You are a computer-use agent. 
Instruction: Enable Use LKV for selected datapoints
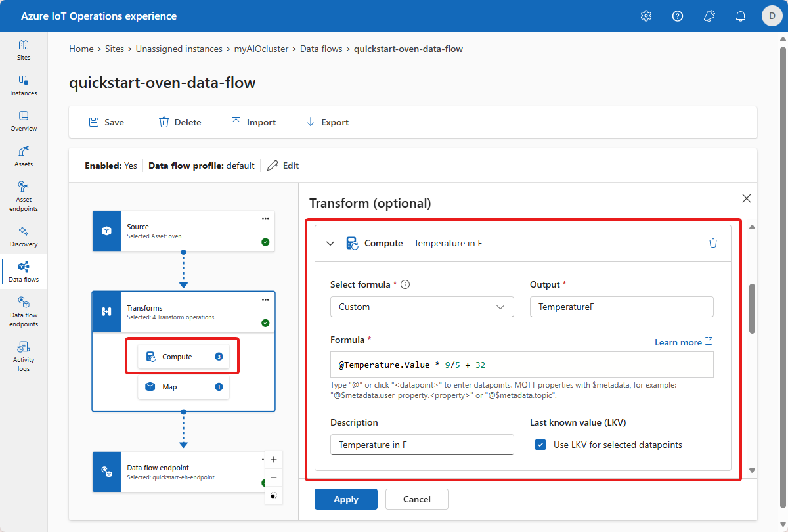pyautogui.click(x=540, y=445)
